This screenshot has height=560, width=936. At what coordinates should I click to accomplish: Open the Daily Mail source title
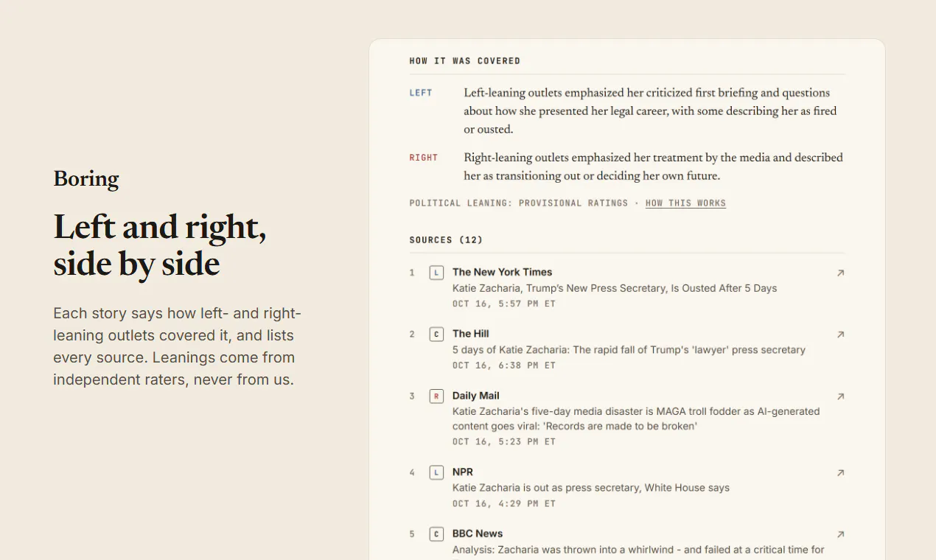pos(475,396)
